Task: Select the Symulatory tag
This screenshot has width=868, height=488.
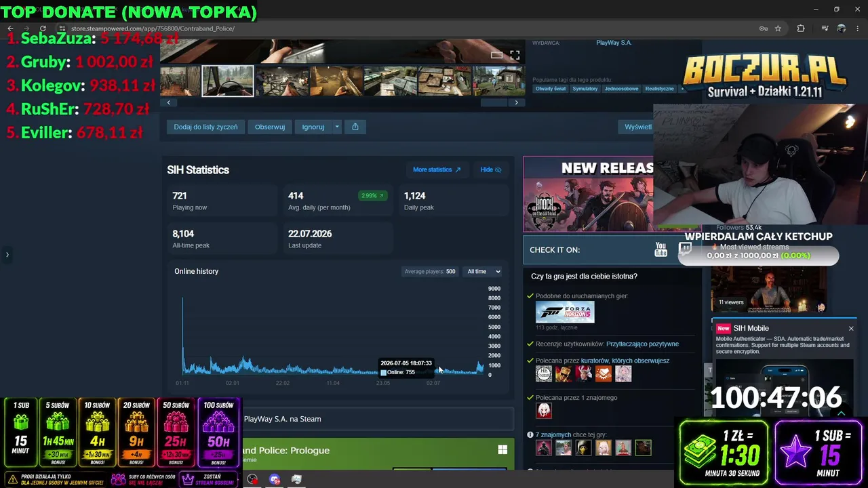Action: pyautogui.click(x=585, y=89)
